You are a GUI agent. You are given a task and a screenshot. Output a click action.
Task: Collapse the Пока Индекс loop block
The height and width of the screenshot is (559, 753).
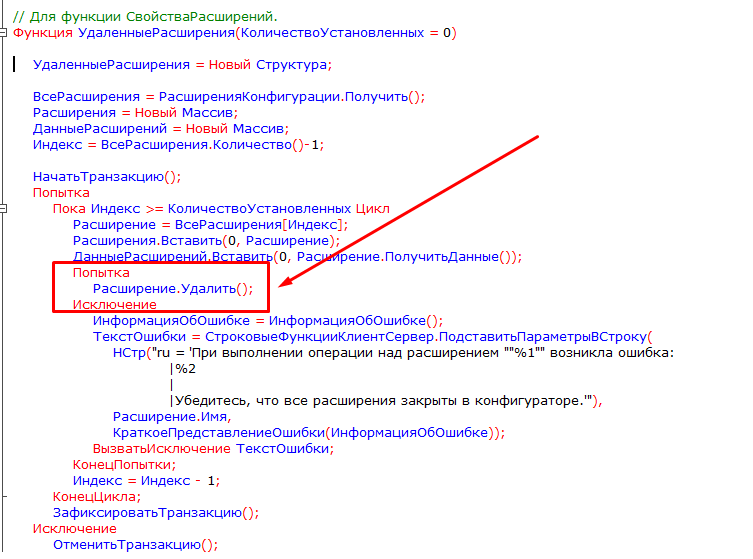click(3, 208)
